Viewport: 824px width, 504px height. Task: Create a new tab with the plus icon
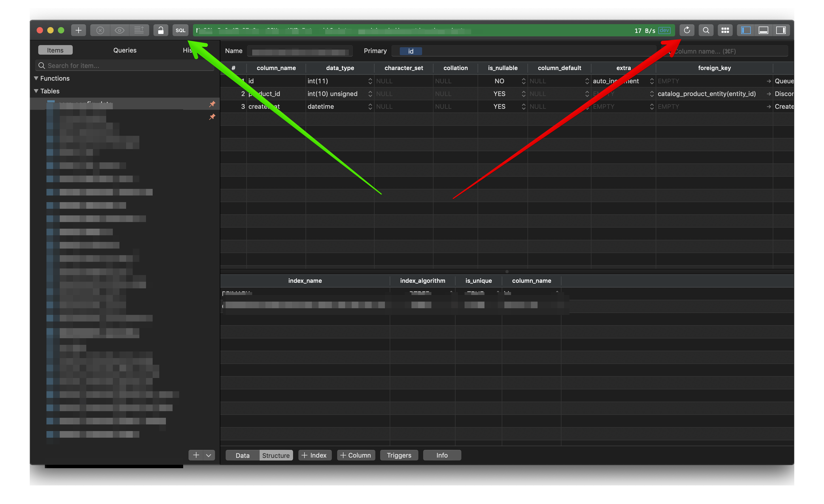click(78, 30)
